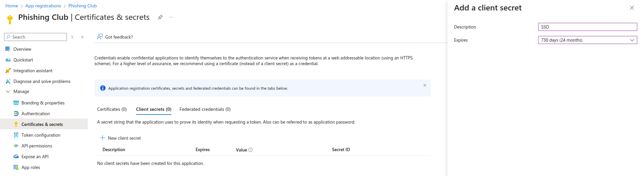Click the Quickstart cloud icon
644x176 pixels.
(x=8, y=60)
